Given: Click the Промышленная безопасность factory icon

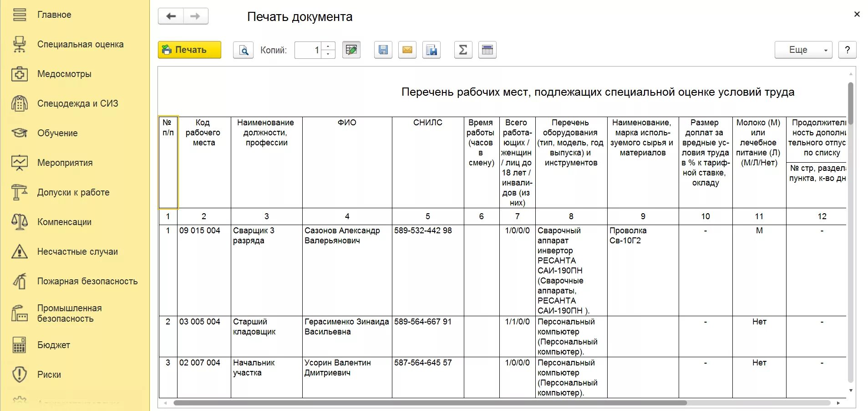Looking at the screenshot, I should 19,313.
